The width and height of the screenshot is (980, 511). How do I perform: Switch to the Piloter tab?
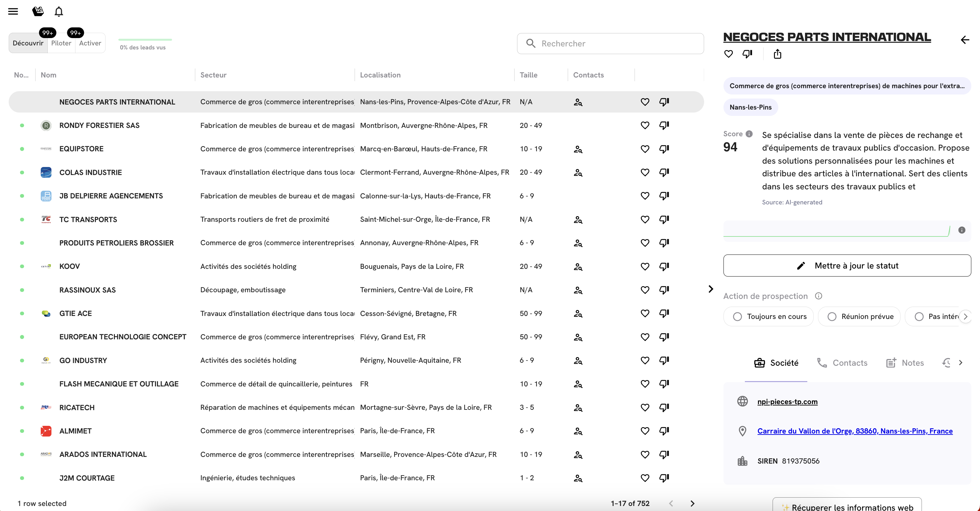[61, 43]
